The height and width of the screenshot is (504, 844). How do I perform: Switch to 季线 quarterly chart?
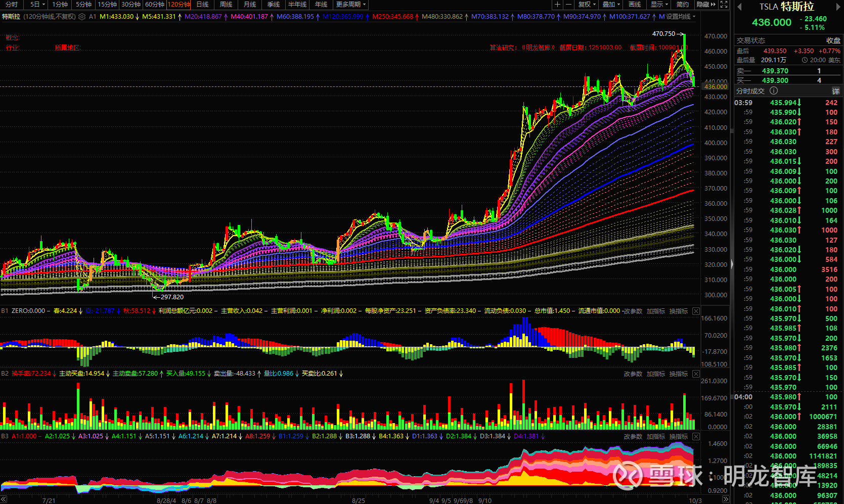pyautogui.click(x=274, y=5)
